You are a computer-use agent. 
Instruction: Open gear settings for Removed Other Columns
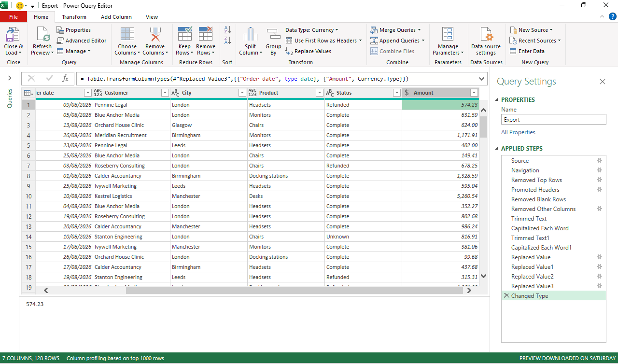point(600,209)
